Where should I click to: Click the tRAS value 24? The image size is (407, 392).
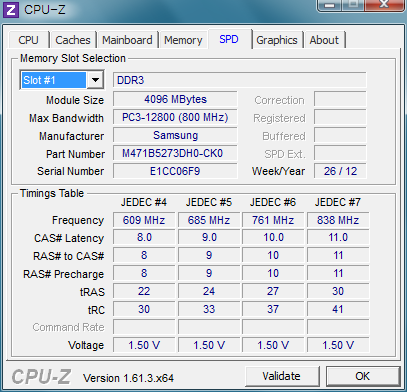click(x=209, y=291)
